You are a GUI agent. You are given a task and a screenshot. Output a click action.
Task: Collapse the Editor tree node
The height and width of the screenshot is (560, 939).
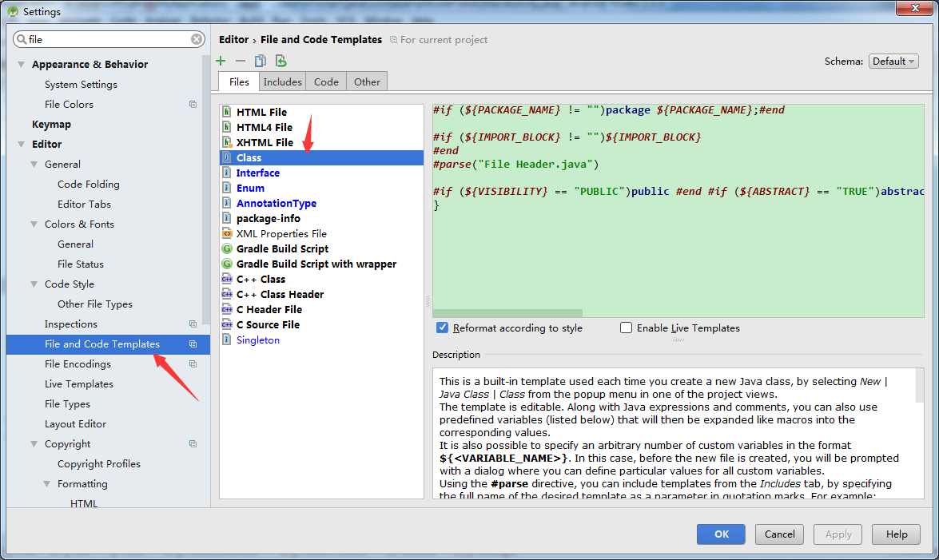pyautogui.click(x=22, y=144)
